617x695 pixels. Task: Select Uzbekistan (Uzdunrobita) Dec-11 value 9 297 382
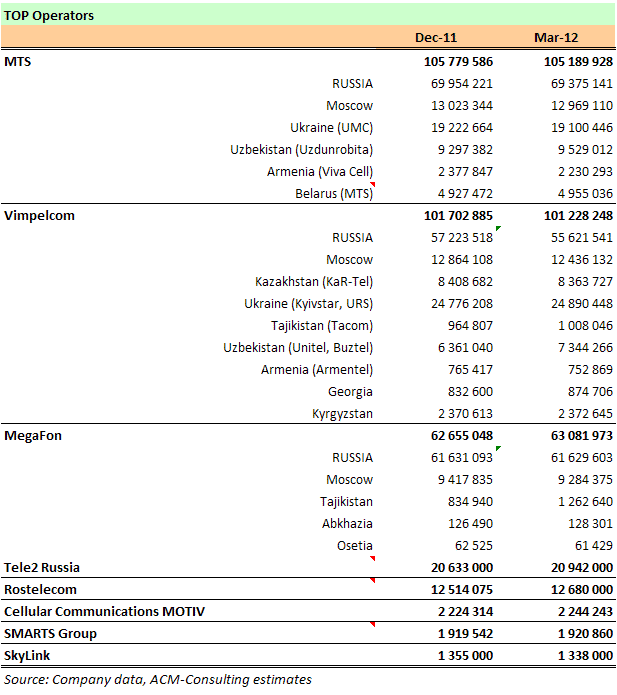point(465,149)
